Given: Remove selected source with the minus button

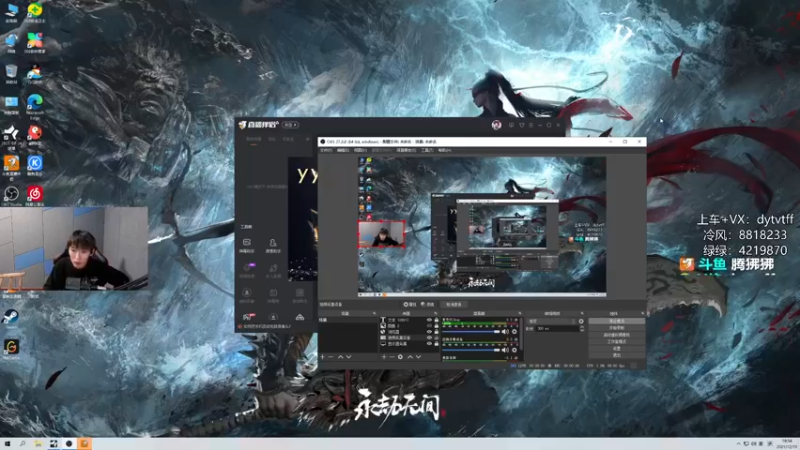Looking at the screenshot, I should (x=392, y=357).
